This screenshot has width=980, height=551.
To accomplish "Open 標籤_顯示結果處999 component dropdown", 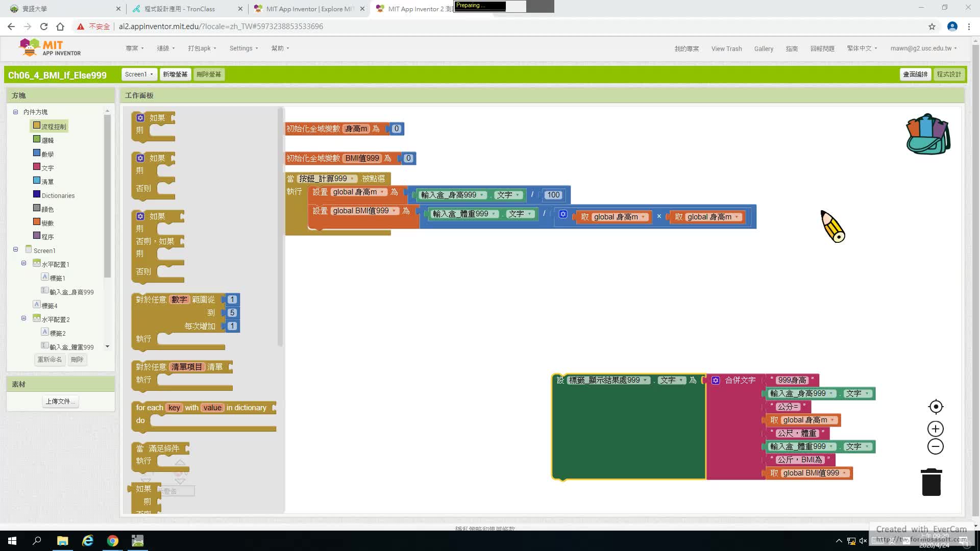I will [x=609, y=380].
